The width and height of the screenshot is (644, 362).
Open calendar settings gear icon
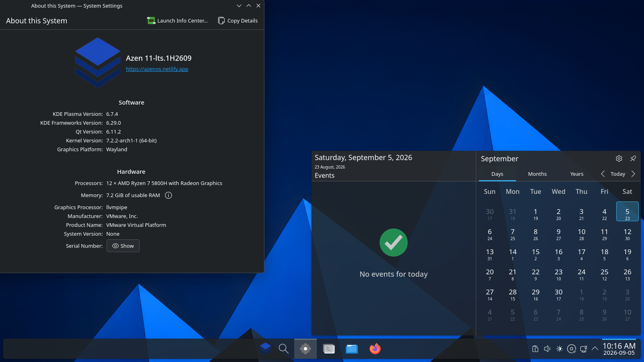[x=619, y=158]
